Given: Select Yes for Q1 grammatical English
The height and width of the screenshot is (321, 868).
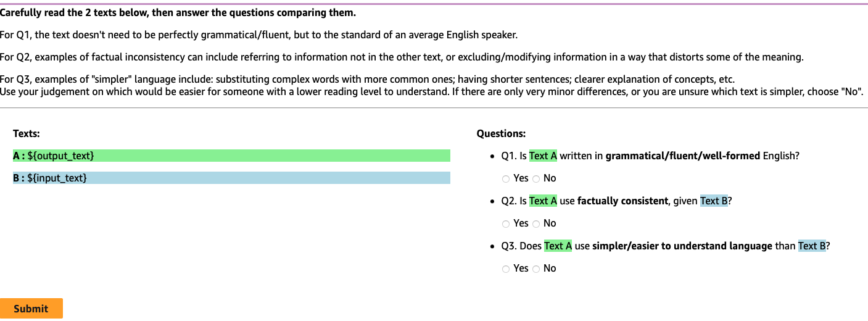Looking at the screenshot, I should [506, 178].
